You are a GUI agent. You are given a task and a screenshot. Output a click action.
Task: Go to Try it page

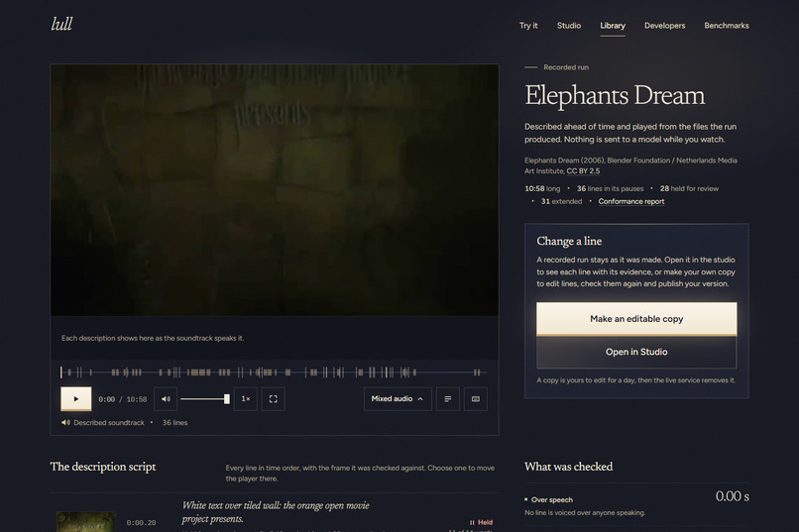coord(528,26)
